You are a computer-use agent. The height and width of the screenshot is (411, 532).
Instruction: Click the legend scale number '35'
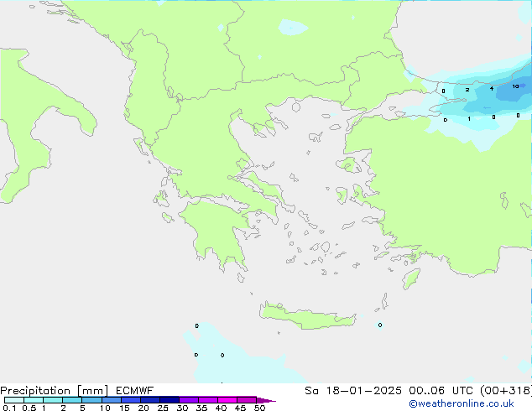[201, 408]
